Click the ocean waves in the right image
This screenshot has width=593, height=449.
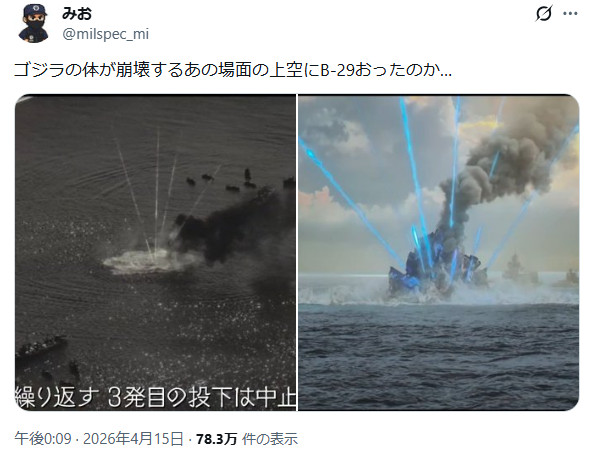pos(439,356)
